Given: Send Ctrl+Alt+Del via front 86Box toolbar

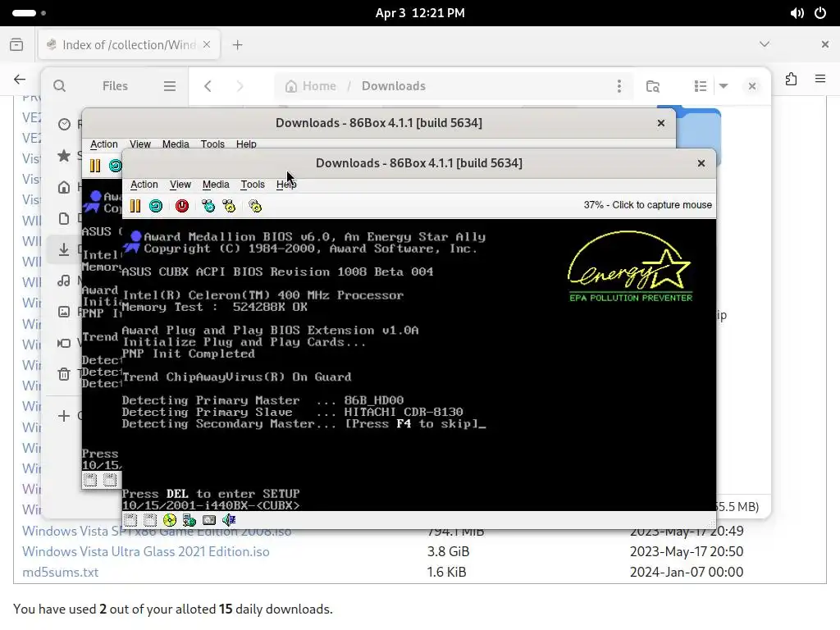Looking at the screenshot, I should point(208,206).
